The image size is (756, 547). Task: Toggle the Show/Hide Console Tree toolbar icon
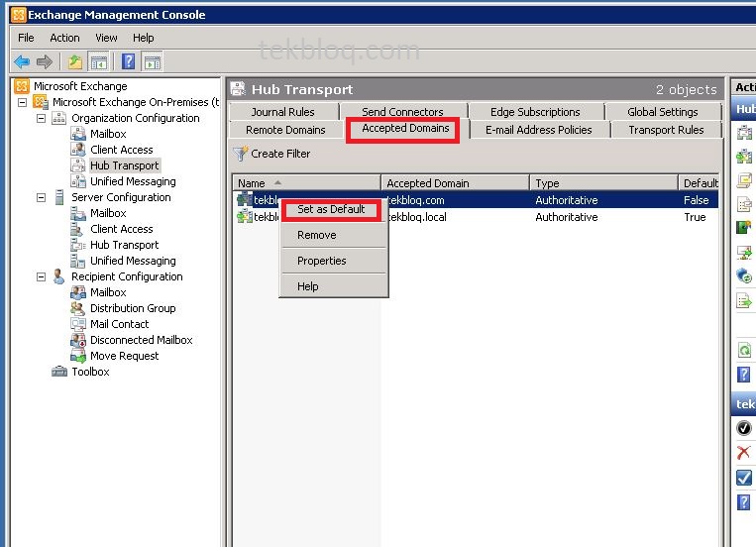click(98, 62)
